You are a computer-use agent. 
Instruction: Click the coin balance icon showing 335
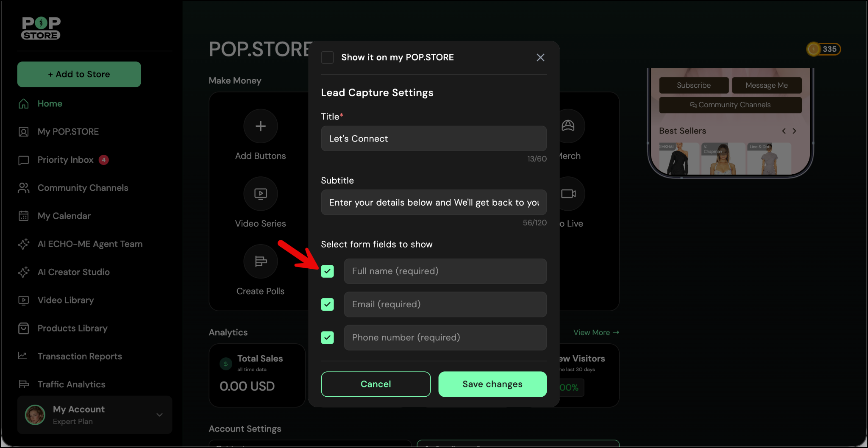pyautogui.click(x=814, y=49)
